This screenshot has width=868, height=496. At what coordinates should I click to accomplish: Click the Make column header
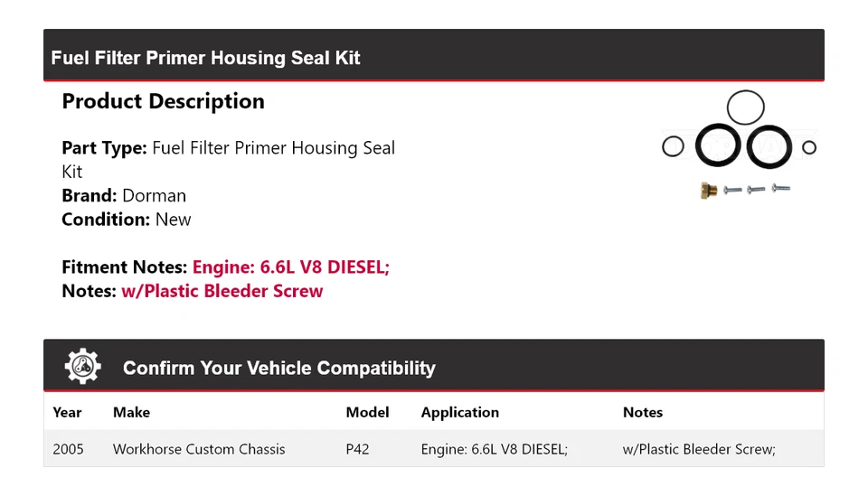coord(131,412)
